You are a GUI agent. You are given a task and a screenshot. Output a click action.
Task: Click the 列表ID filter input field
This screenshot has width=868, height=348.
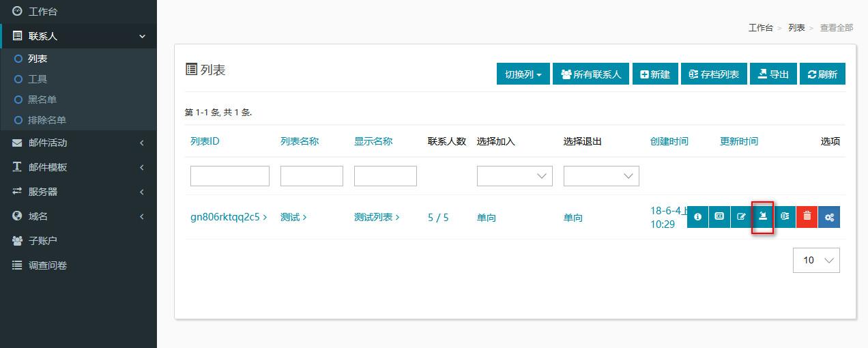click(x=229, y=176)
